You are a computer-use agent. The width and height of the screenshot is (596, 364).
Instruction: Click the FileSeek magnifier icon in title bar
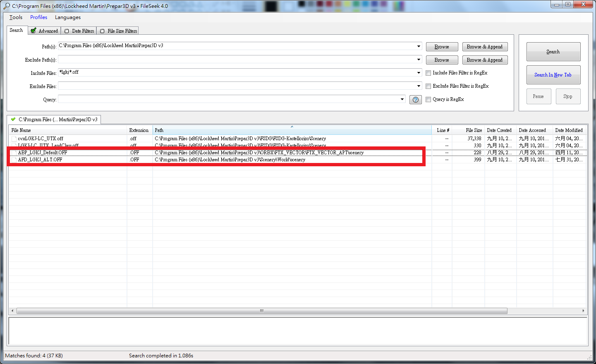click(6, 6)
